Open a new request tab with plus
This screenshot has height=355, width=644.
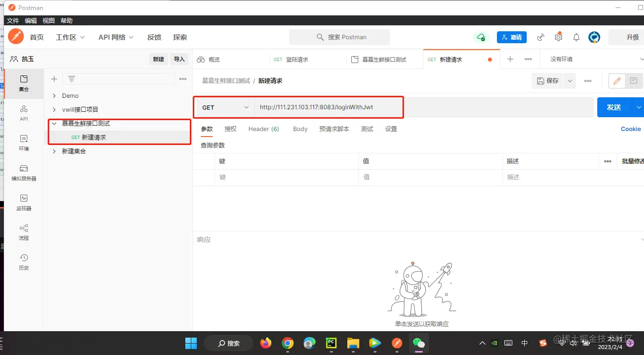tap(510, 59)
